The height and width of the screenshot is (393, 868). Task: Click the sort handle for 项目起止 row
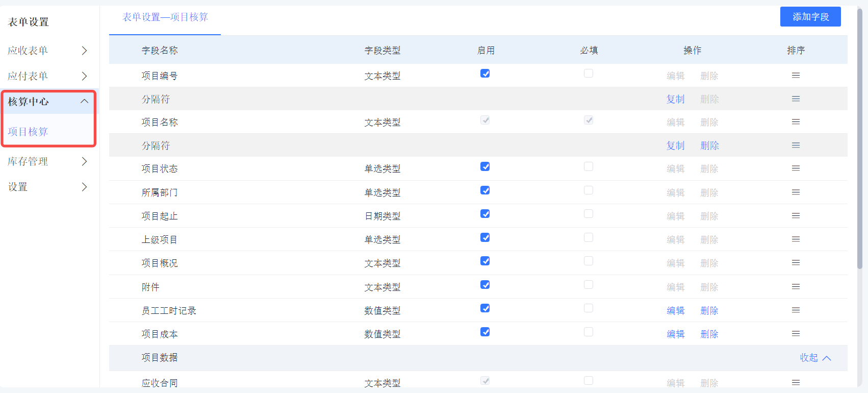[x=796, y=216]
